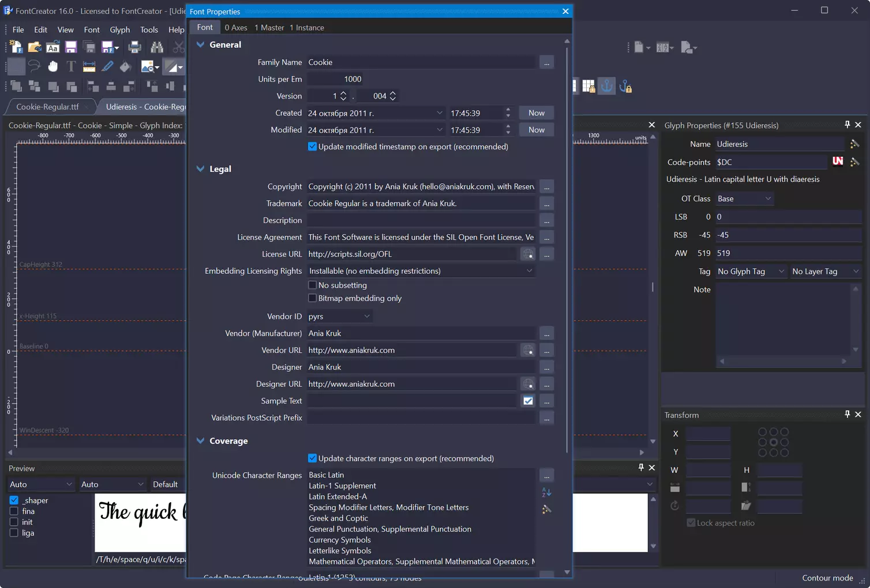The image size is (870, 588).
Task: Toggle the blue anchor icon
Action: click(606, 86)
